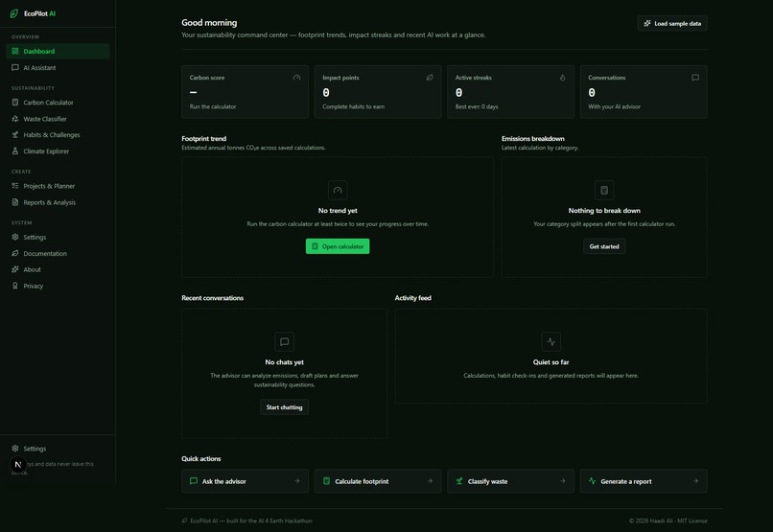Load sample data via header button

(x=672, y=23)
